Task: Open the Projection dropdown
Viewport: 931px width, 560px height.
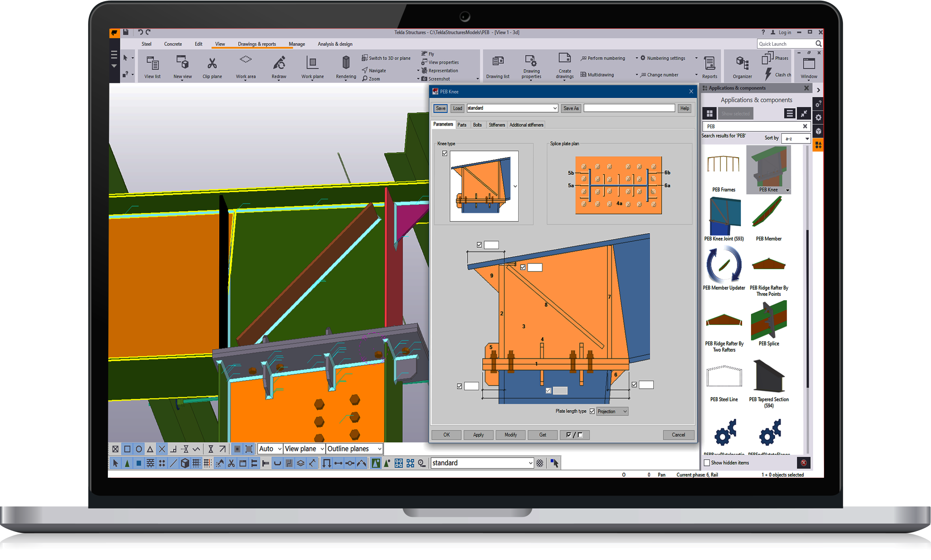Action: pos(612,411)
